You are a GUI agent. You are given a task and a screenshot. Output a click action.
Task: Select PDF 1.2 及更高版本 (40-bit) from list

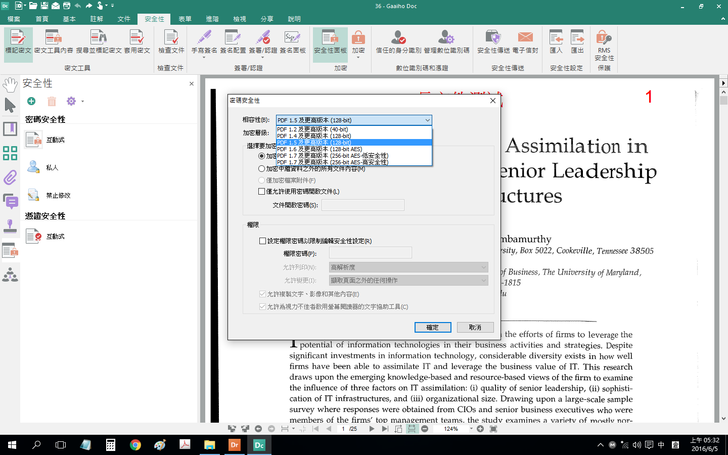coord(315,129)
